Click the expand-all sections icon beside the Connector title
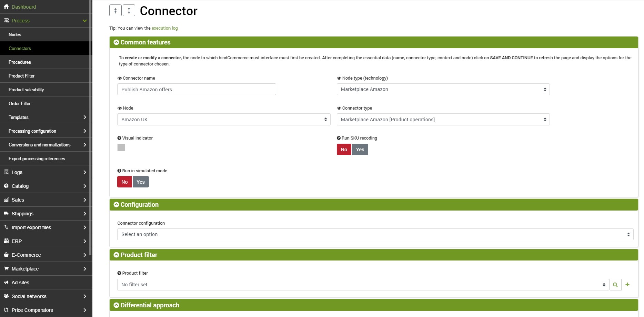This screenshot has height=317, width=644. [x=129, y=11]
